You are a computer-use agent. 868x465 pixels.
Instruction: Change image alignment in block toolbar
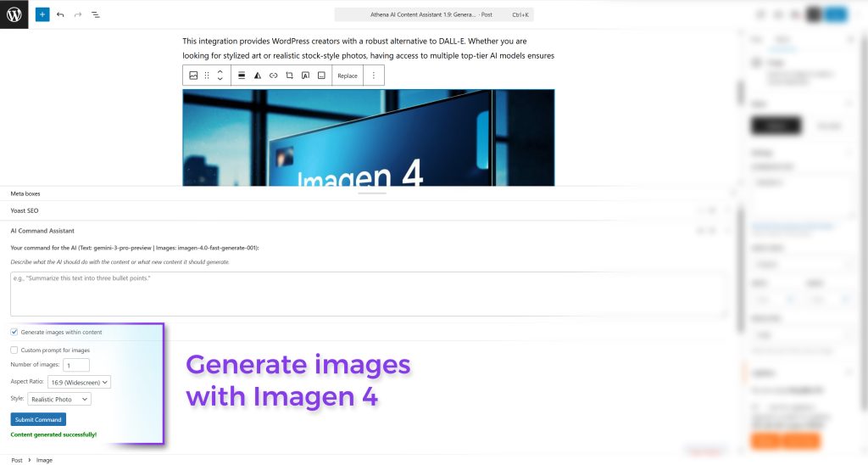point(242,76)
